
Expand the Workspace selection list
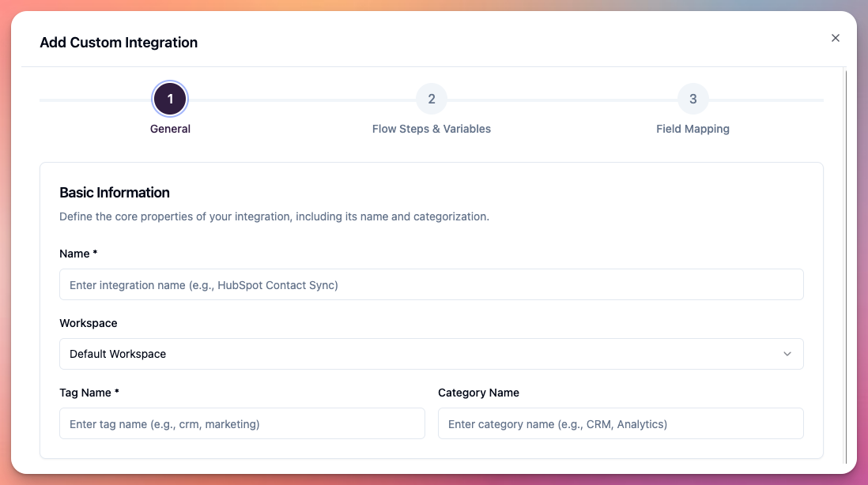[432, 354]
